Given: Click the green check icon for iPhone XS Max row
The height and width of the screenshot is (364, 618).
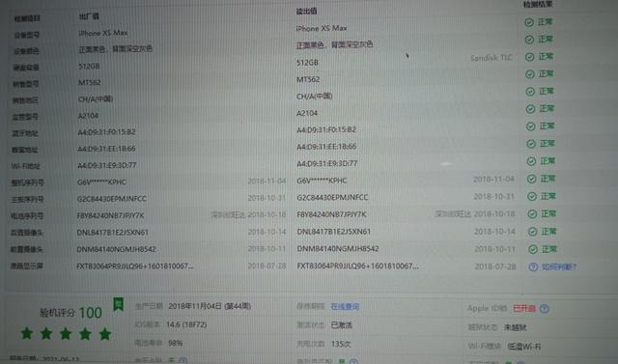Looking at the screenshot, I should point(529,22).
